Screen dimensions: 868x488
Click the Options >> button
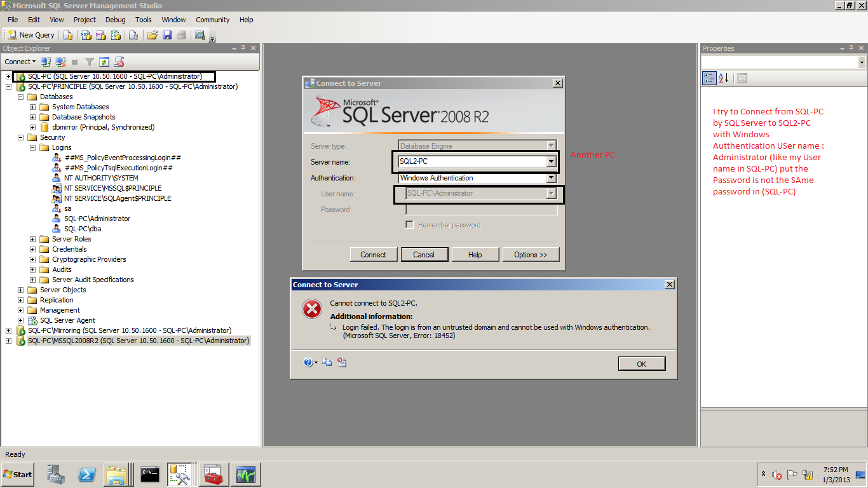coord(531,254)
